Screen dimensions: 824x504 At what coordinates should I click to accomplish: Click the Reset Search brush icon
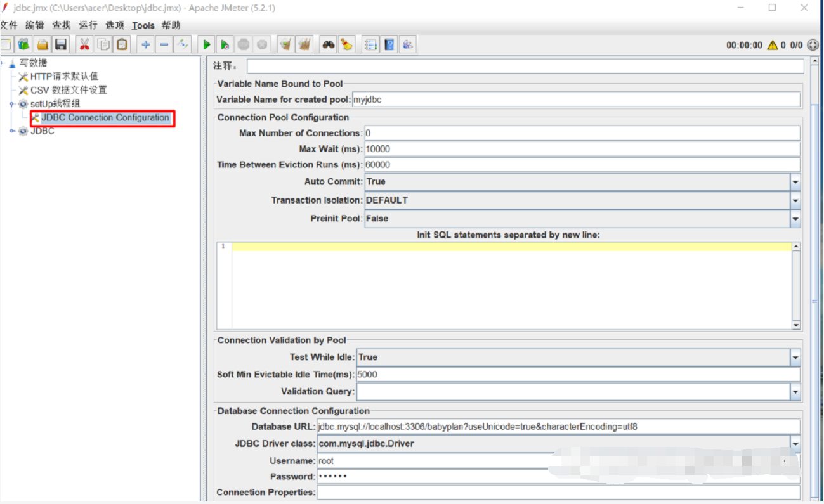tap(346, 44)
